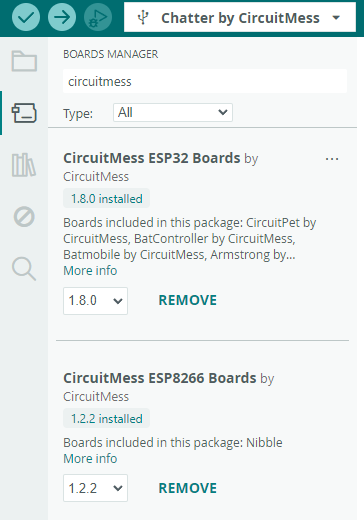Open the Type filter dropdown
Screen dimensions: 364x520
pos(173,112)
